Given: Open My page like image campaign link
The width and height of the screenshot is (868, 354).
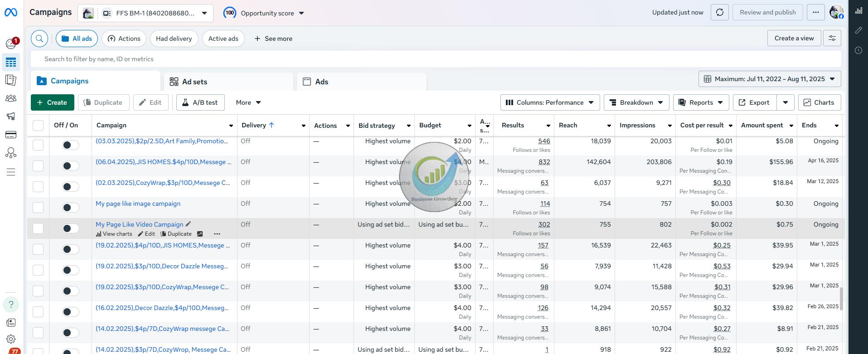Looking at the screenshot, I should [x=138, y=204].
